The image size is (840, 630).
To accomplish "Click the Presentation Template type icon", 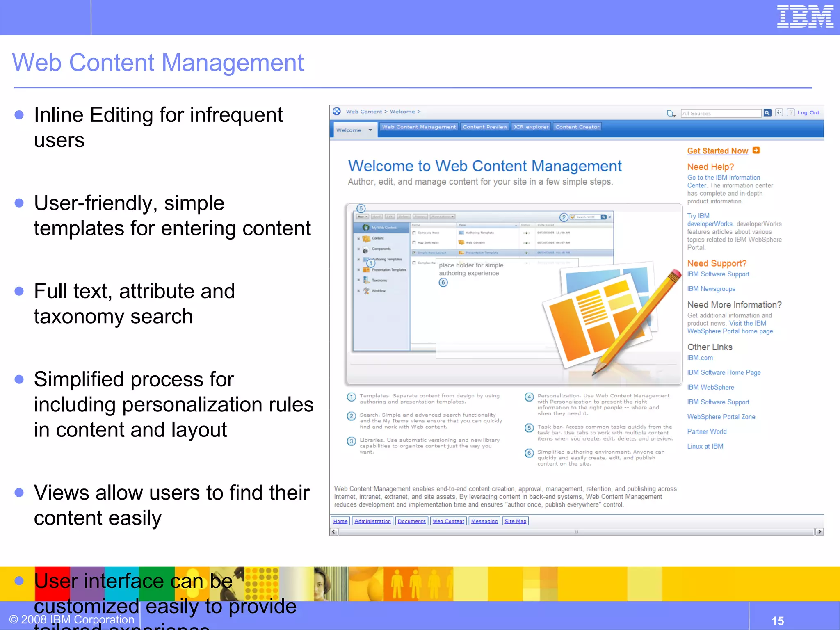I will (x=461, y=253).
